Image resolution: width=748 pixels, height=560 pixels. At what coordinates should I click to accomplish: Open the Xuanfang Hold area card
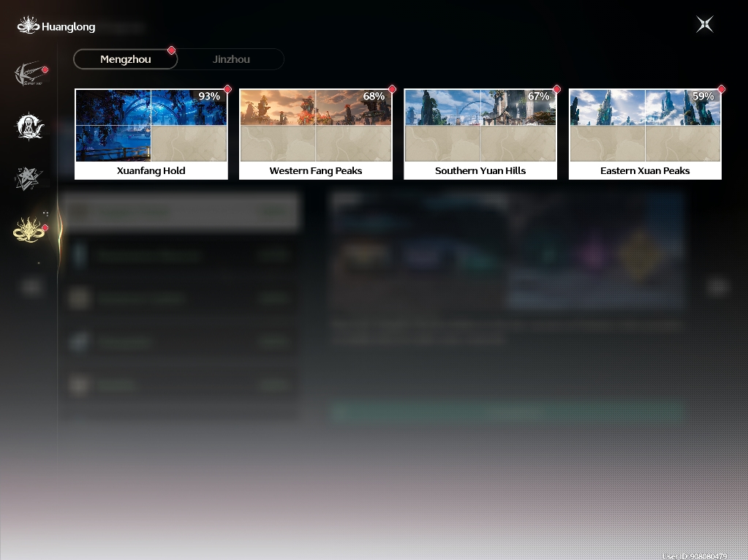pyautogui.click(x=151, y=134)
